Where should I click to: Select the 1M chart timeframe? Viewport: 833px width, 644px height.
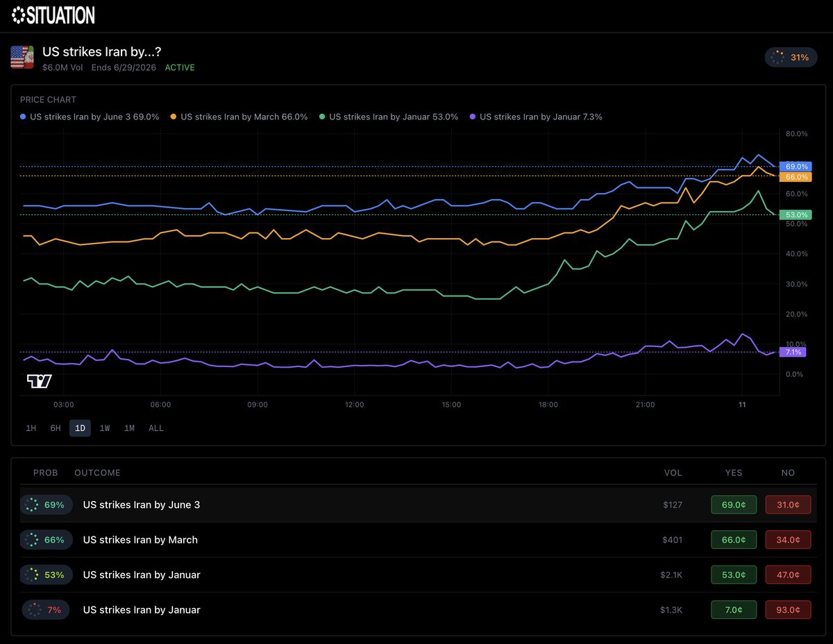click(x=129, y=428)
